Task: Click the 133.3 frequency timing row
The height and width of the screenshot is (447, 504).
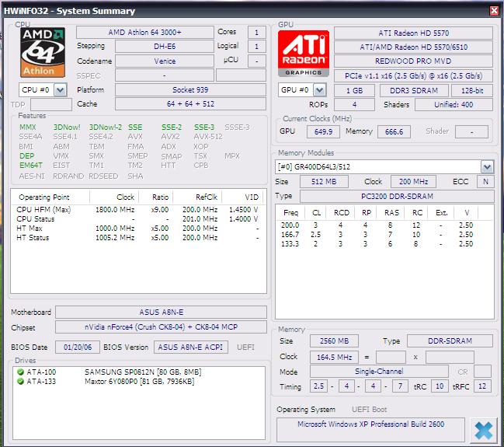Action: click(x=384, y=244)
